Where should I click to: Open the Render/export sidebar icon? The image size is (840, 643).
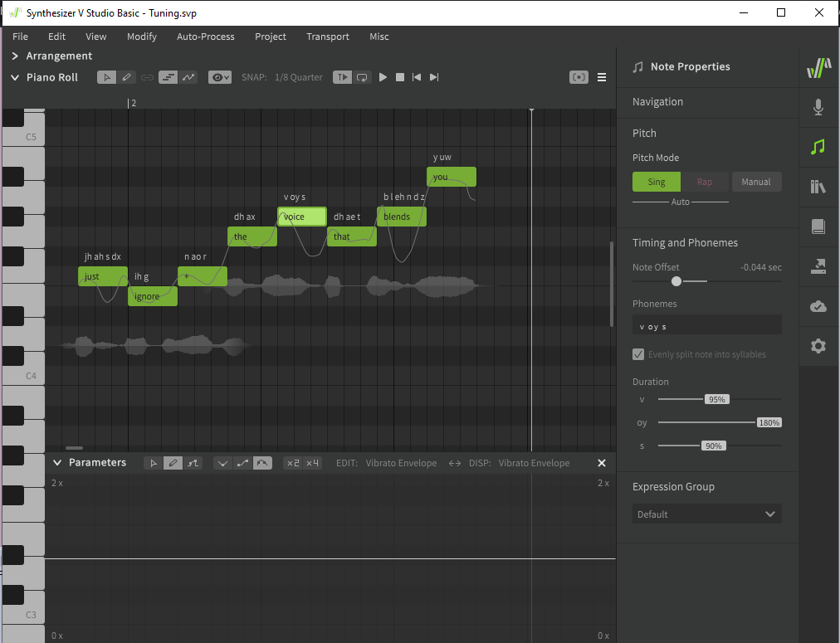[818, 266]
